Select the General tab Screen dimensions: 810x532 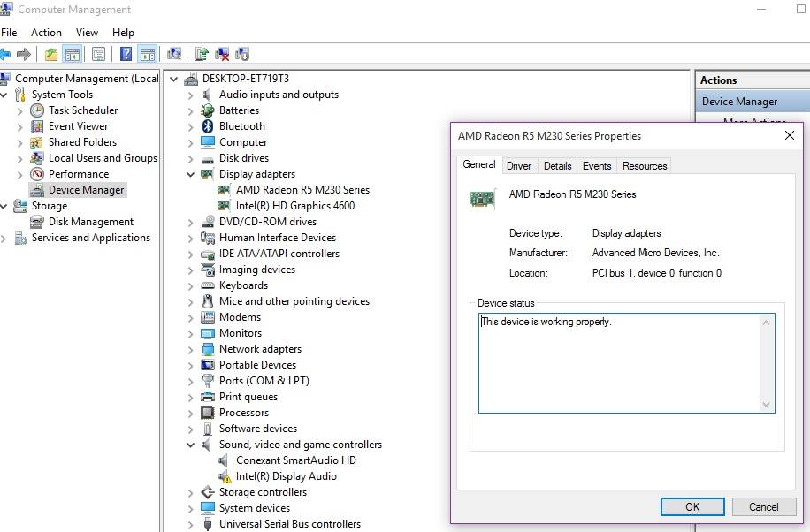click(x=479, y=164)
